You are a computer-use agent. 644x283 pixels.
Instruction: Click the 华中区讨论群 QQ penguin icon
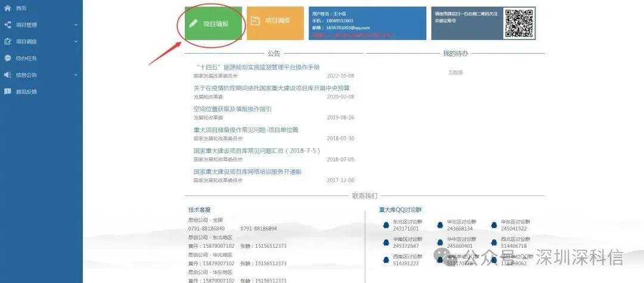pos(440,242)
